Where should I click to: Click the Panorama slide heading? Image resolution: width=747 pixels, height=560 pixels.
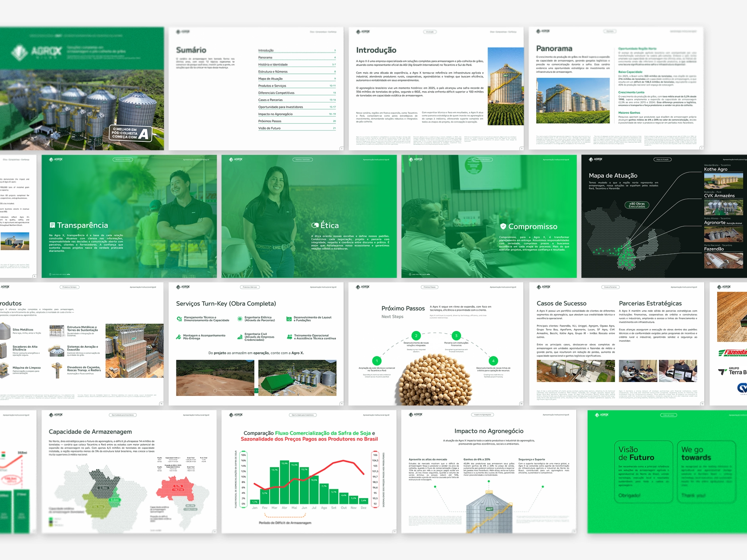click(554, 48)
